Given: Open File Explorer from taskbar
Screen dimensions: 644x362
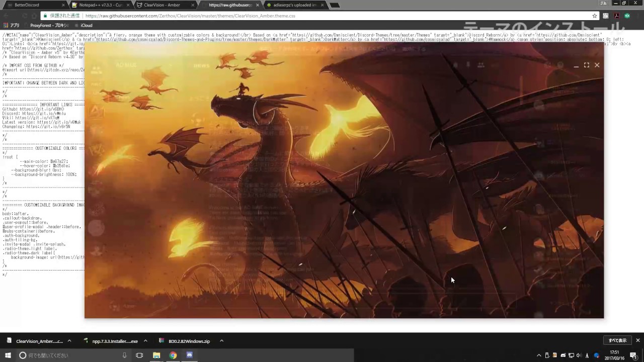Looking at the screenshot, I should 156,355.
